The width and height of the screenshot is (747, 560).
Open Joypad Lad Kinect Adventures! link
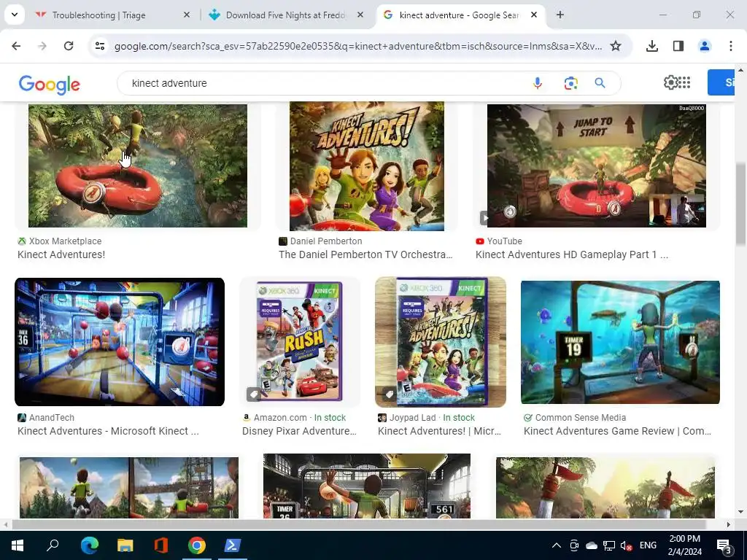coord(439,431)
